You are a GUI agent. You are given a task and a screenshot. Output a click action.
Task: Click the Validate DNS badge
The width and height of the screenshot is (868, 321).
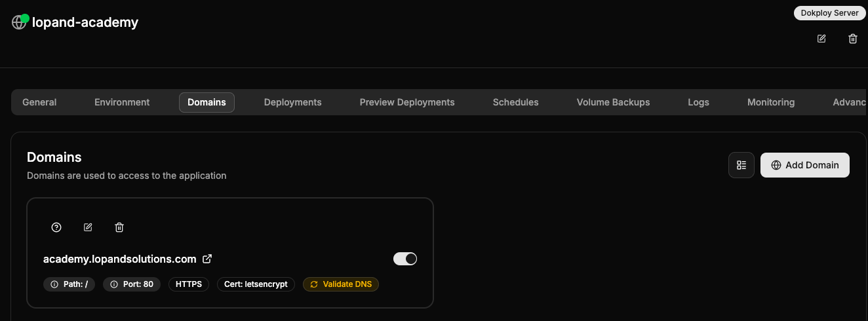tap(341, 284)
